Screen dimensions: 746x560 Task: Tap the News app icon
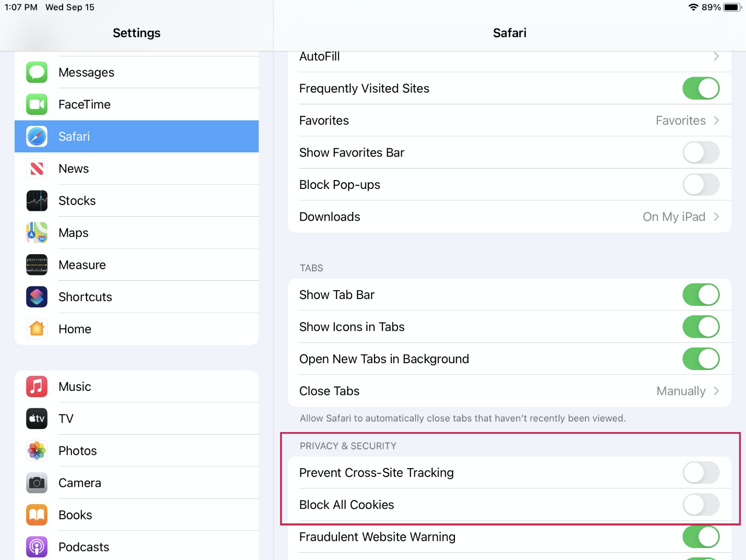pos(37,169)
